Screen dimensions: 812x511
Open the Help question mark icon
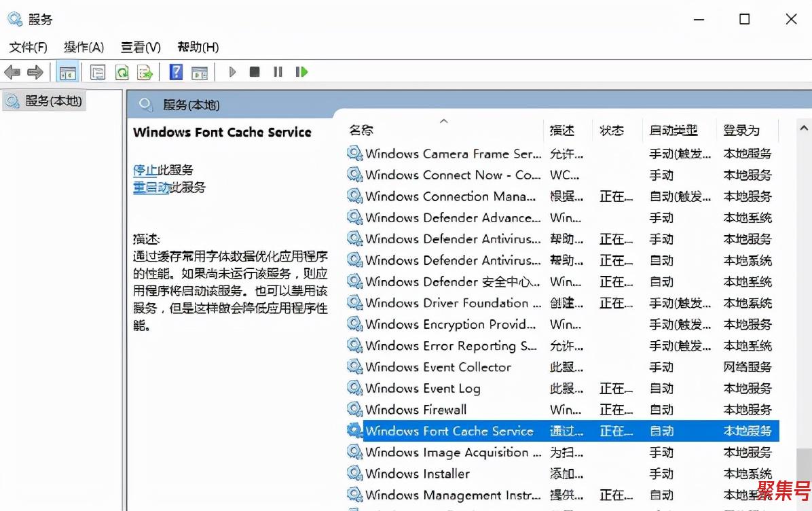pos(176,72)
